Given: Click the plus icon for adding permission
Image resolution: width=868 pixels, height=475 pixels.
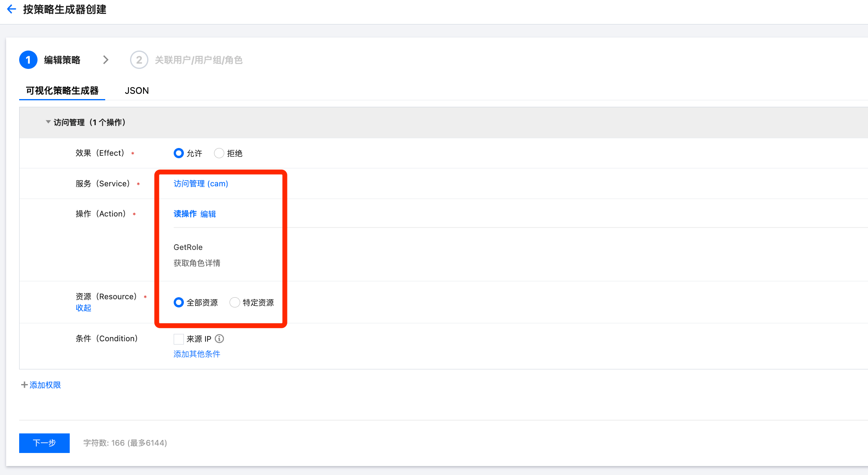Looking at the screenshot, I should (24, 385).
